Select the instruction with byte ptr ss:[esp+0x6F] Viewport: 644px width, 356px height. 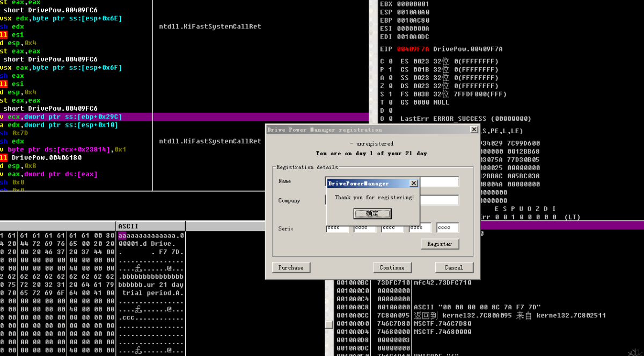pos(61,68)
